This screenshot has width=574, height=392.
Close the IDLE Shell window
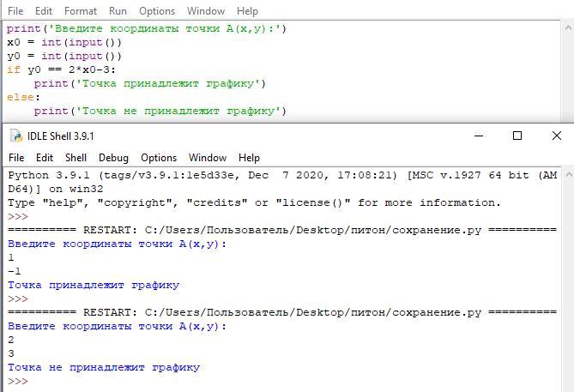click(x=557, y=136)
